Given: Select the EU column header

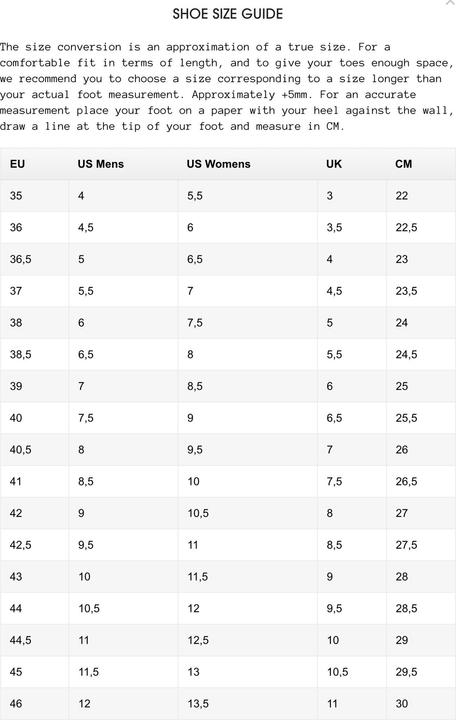Looking at the screenshot, I should point(17,164).
